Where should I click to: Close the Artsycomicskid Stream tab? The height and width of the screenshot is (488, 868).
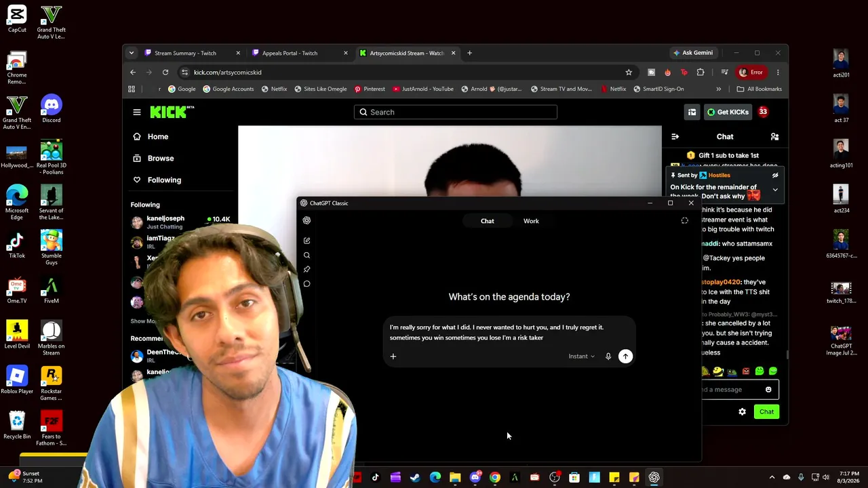pyautogui.click(x=453, y=53)
